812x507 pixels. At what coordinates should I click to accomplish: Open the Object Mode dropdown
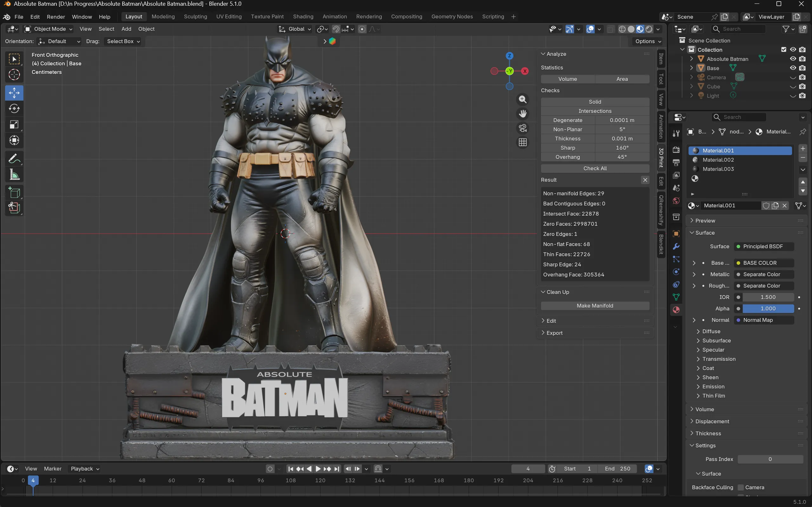pos(49,29)
